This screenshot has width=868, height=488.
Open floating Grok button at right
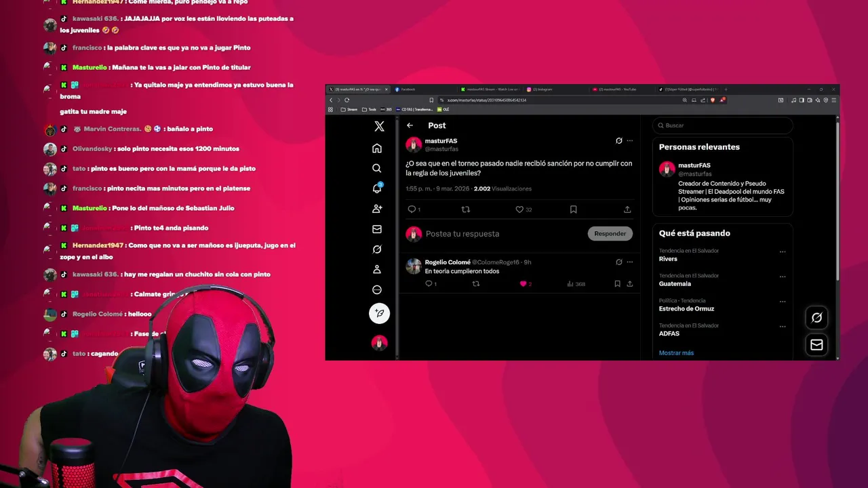(816, 318)
